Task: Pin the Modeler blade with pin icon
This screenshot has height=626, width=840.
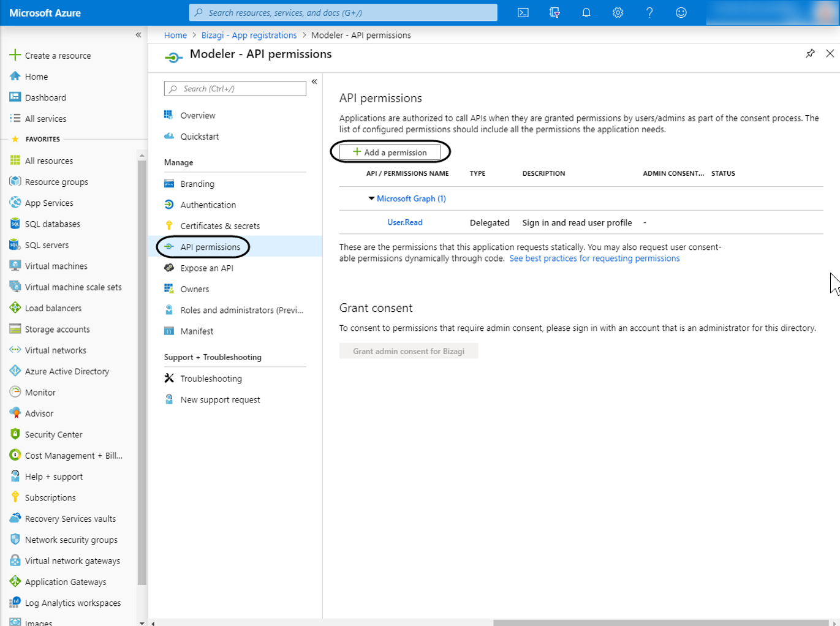Action: pyautogui.click(x=810, y=53)
